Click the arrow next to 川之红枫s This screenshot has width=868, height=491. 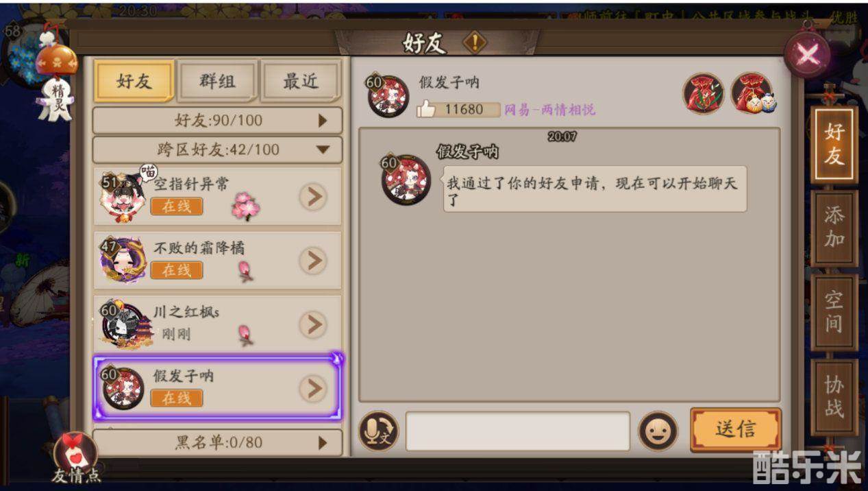point(313,324)
